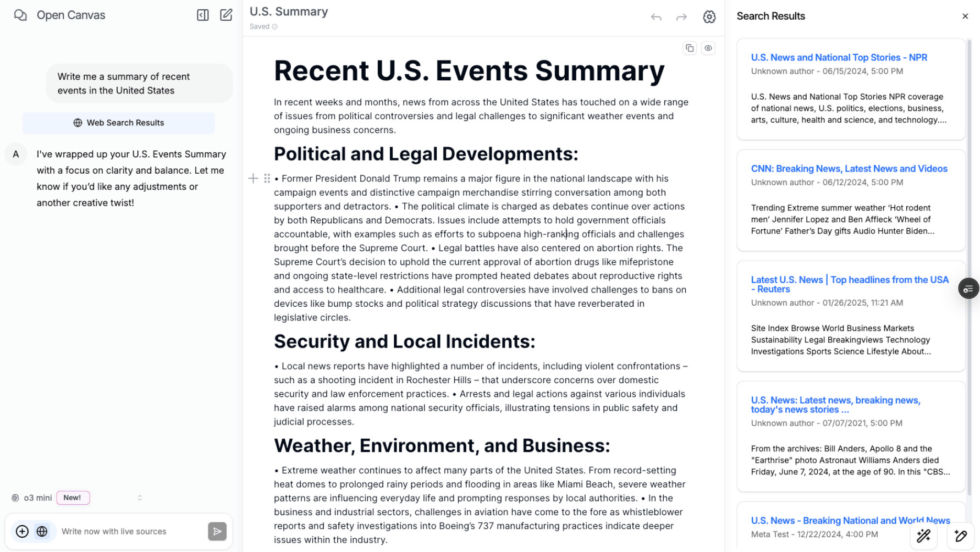Screen dimensions: 980x552
Task: Click the assistant avatar labeled A
Action: pyautogui.click(x=16, y=154)
